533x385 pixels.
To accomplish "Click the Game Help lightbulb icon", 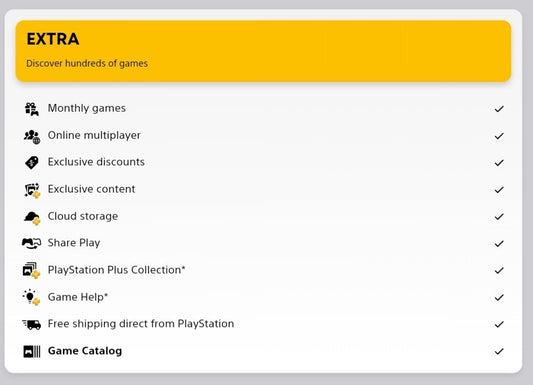I will coord(31,297).
